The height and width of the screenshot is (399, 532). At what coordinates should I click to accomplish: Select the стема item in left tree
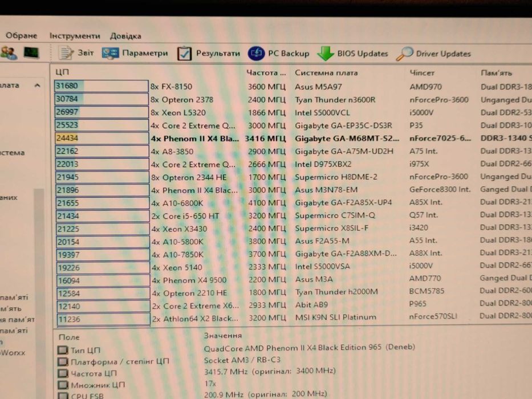pos(12,153)
